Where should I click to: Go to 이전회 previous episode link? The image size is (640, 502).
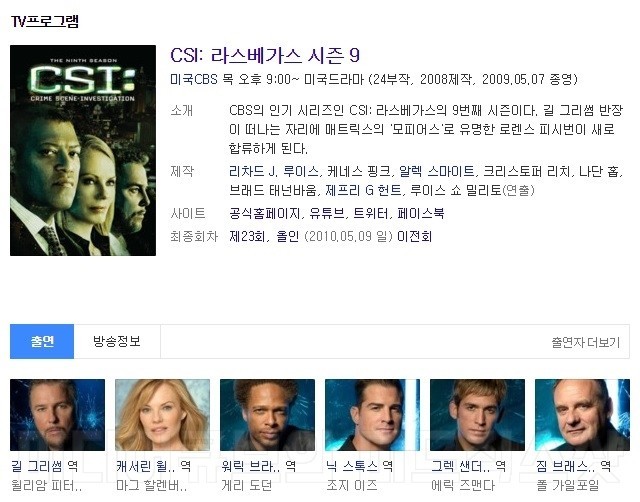pos(414,236)
